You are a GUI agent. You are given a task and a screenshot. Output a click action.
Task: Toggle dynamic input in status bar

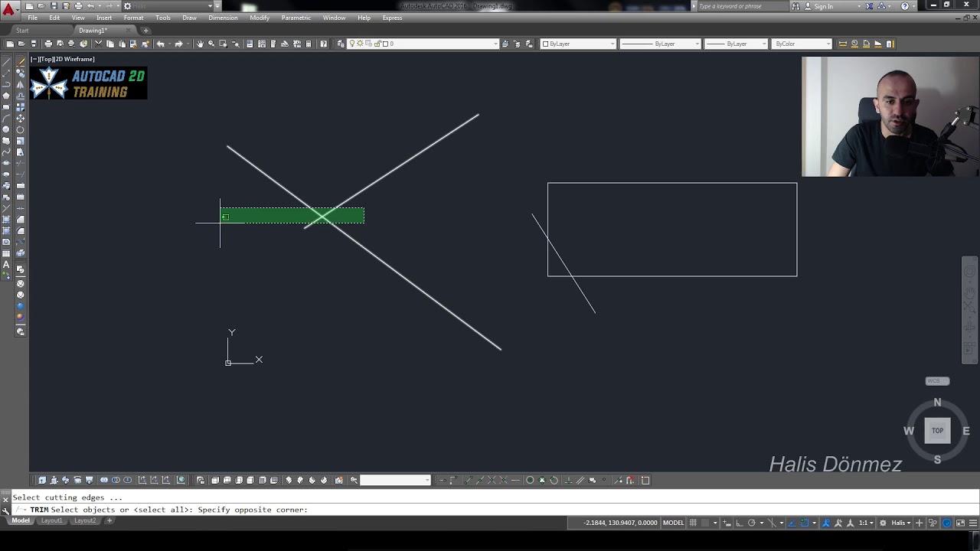(727, 523)
